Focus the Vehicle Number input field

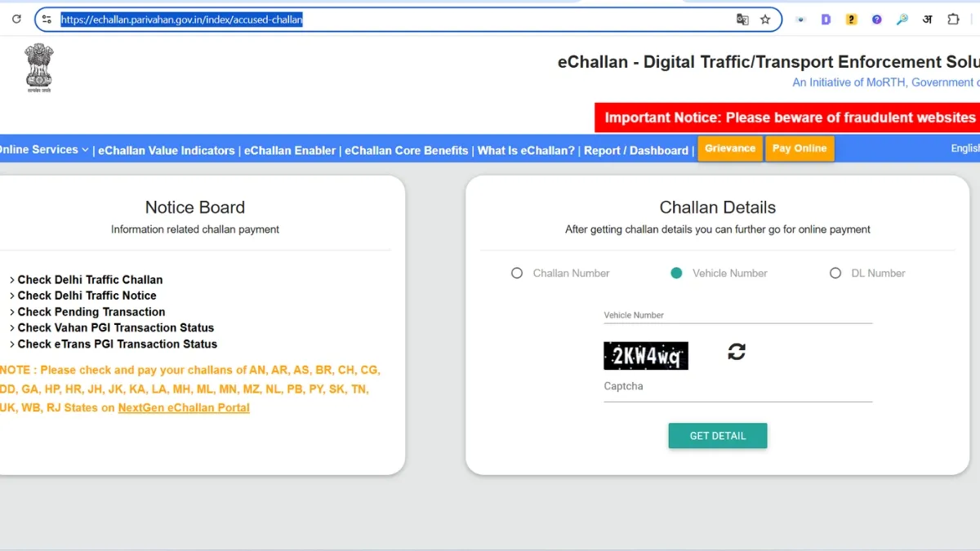coord(738,315)
